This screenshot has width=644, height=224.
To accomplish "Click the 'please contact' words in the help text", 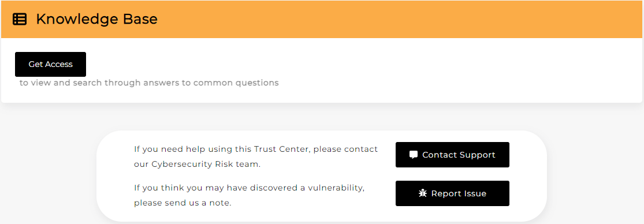I will [346, 150].
